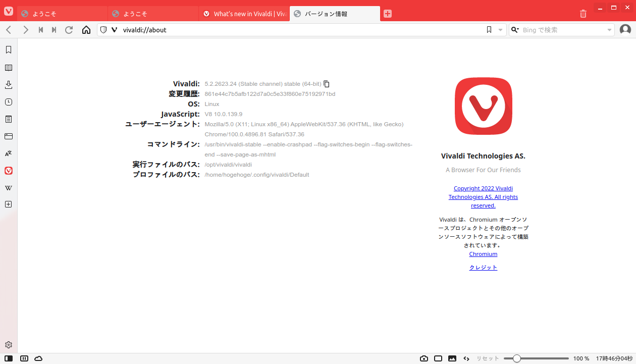Switch to What's new in Vivaldi tab
Viewport: 636px width, 364px height.
point(244,14)
